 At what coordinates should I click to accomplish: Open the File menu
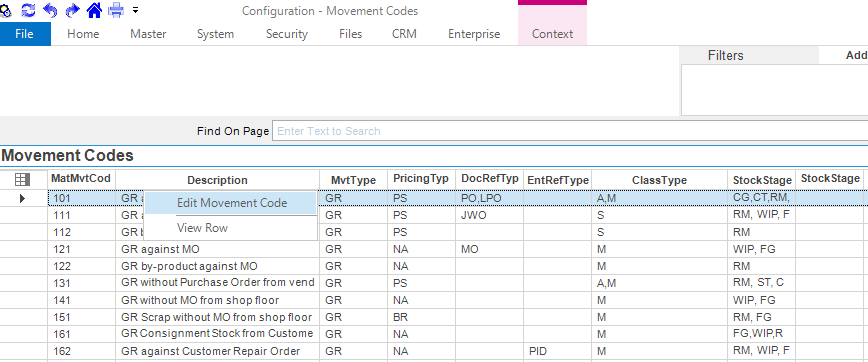pos(25,34)
